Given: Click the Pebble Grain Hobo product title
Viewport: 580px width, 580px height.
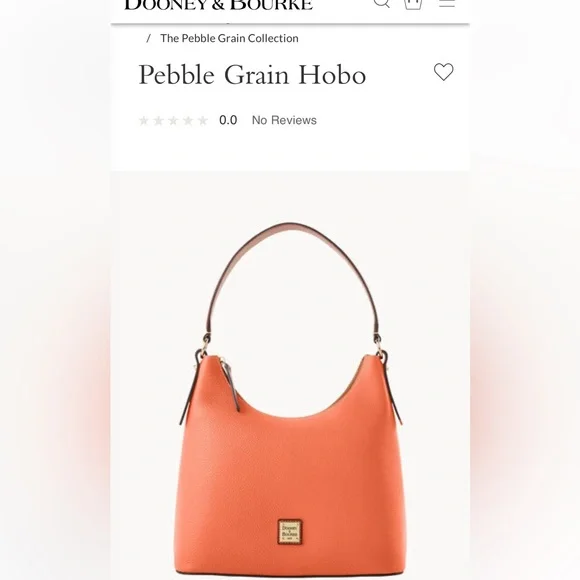Looking at the screenshot, I should tap(252, 75).
